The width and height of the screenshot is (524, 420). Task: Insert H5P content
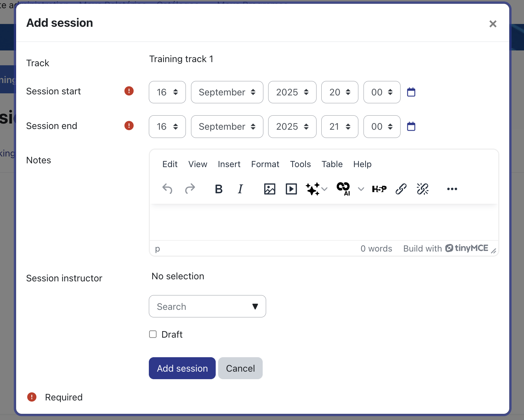coord(379,189)
